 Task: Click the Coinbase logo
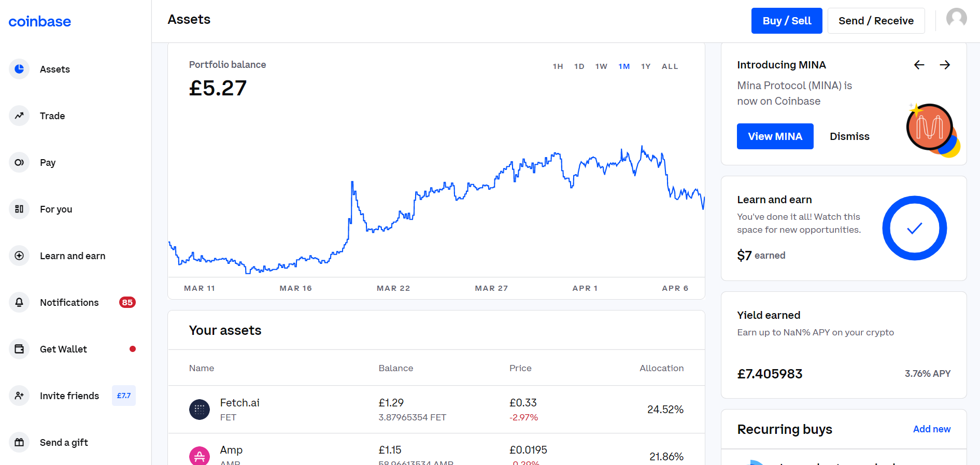[x=40, y=21]
